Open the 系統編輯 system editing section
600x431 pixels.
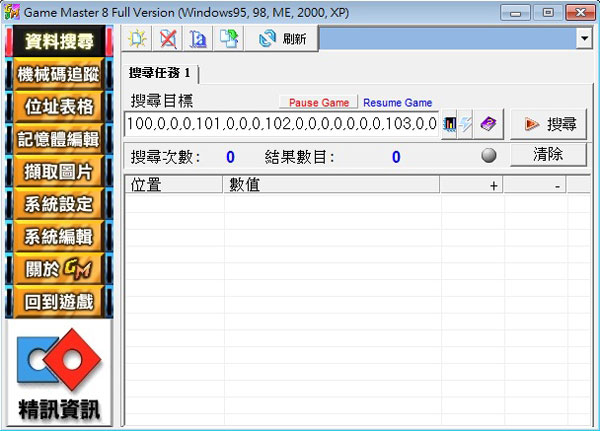pos(59,236)
